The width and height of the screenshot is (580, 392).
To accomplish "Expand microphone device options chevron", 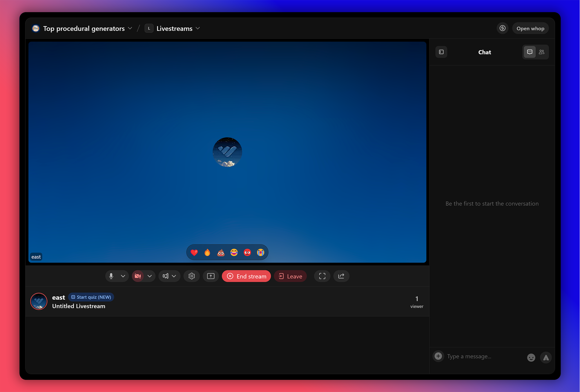I will (x=123, y=276).
